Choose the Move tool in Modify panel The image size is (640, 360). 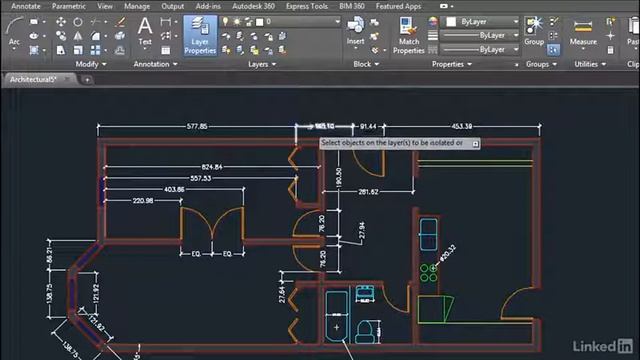61,22
